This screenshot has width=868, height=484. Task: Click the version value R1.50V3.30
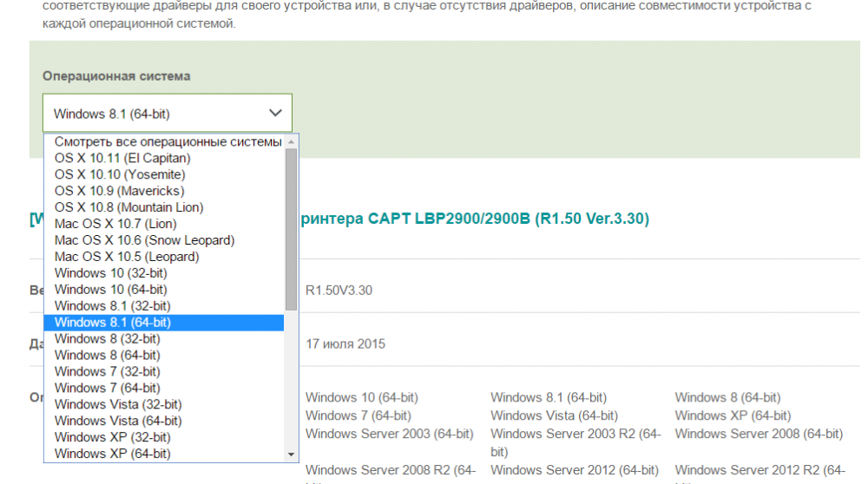339,291
